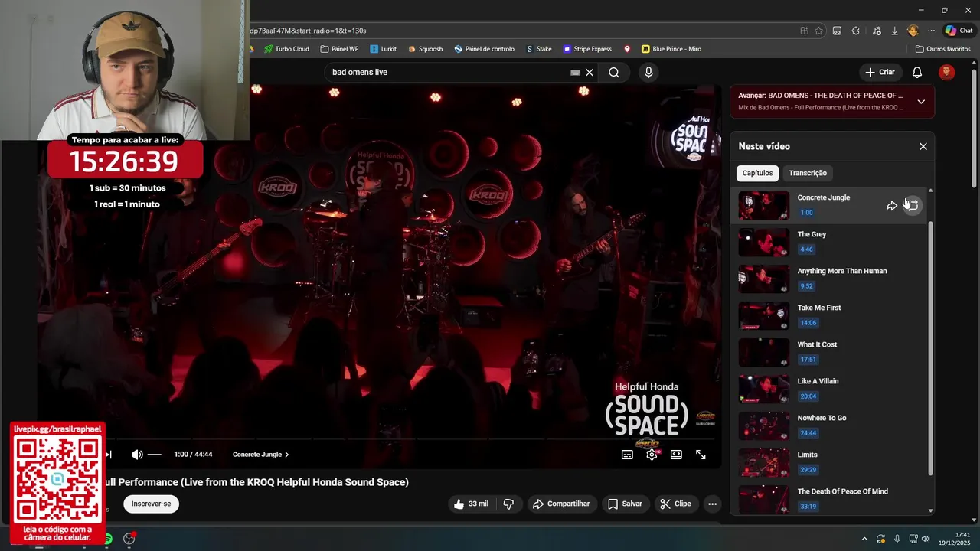Expand Outros favoritos folder

click(x=943, y=49)
